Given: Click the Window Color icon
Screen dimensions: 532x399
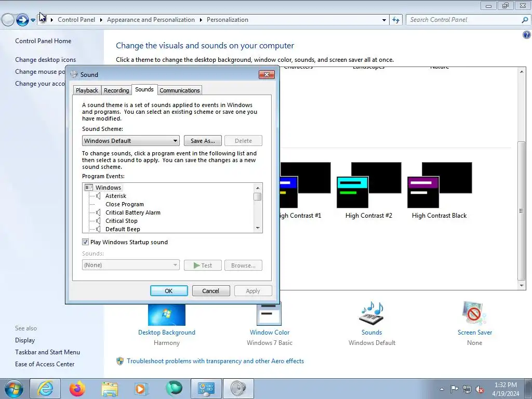Looking at the screenshot, I should pos(269,314).
